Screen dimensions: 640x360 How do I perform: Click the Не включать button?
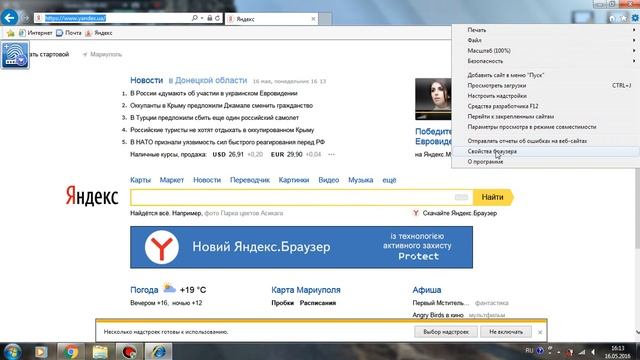click(506, 332)
